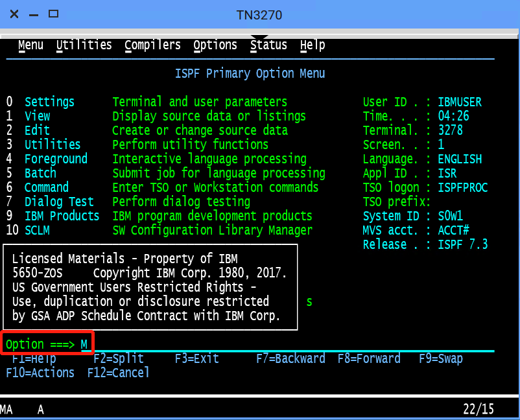The image size is (520, 420).
Task: Choose option 1 View
Action: [x=37, y=116]
